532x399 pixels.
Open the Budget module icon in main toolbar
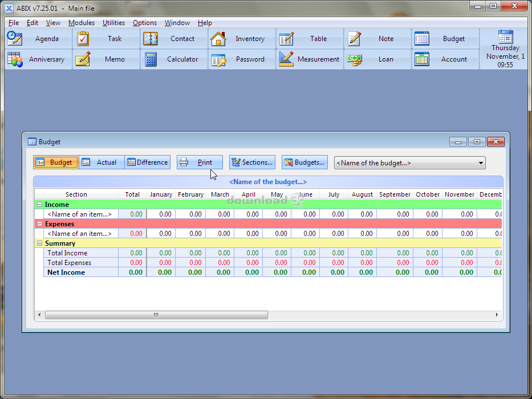tap(422, 39)
